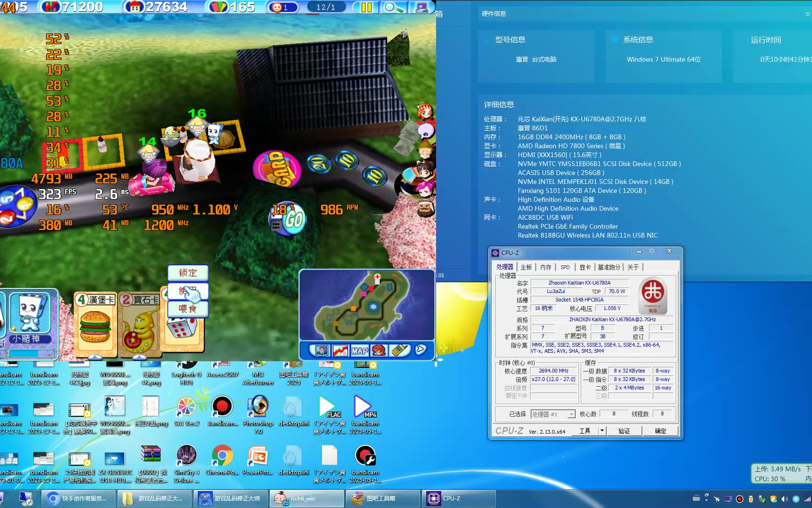Open the SimCity 4 Deluxe desktop shortcut
The height and width of the screenshot is (508, 812).
[187, 464]
